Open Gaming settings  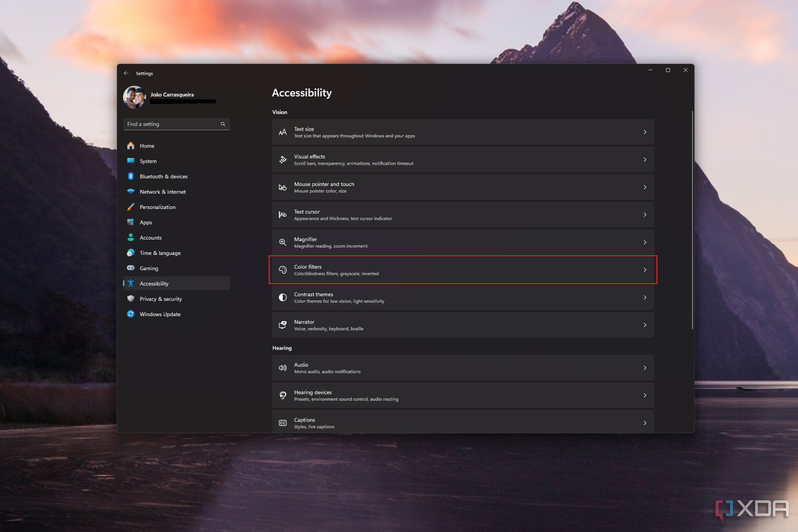tap(177, 268)
